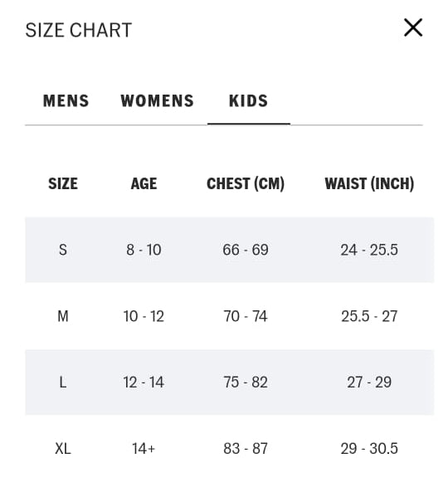Click the 8 - 10 age cell

pos(144,250)
